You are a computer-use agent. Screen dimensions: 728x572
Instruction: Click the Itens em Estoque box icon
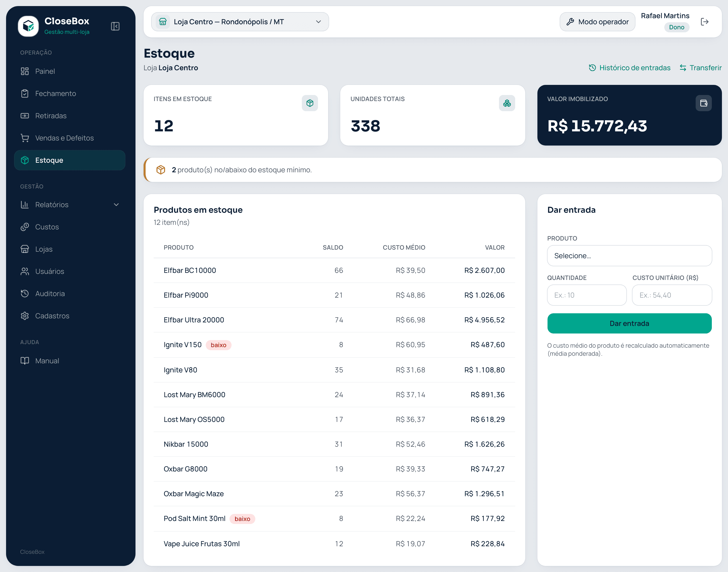tap(310, 103)
